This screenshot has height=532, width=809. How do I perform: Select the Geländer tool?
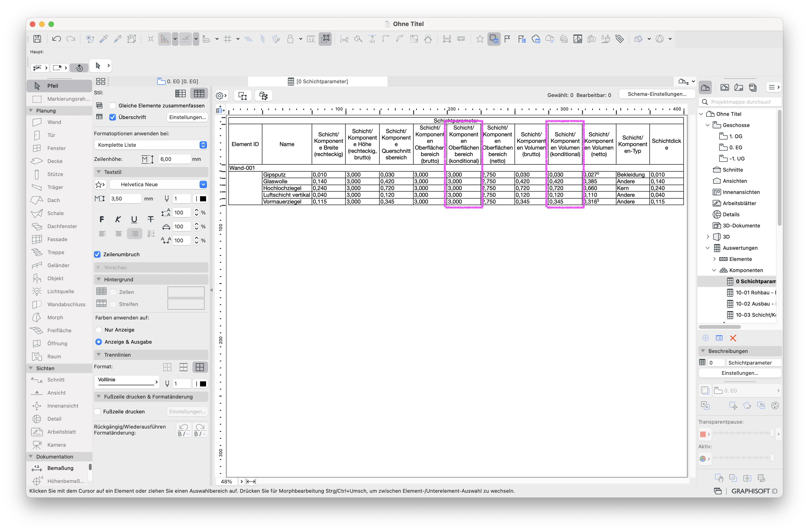click(x=60, y=265)
